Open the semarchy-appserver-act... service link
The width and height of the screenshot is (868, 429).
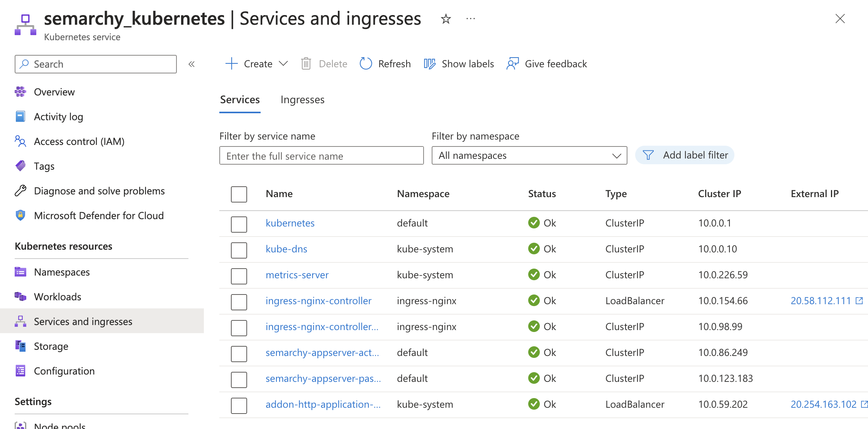pyautogui.click(x=322, y=352)
